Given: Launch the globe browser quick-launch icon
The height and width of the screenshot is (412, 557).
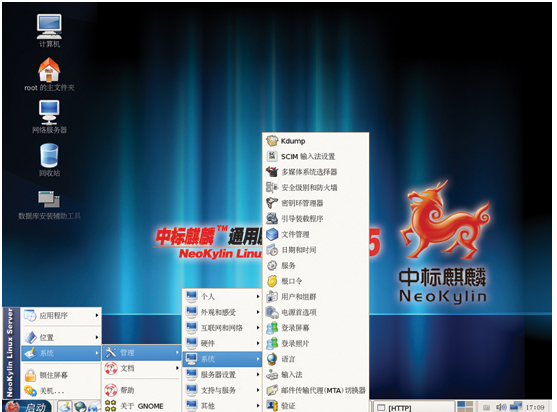Looking at the screenshot, I should [80, 407].
